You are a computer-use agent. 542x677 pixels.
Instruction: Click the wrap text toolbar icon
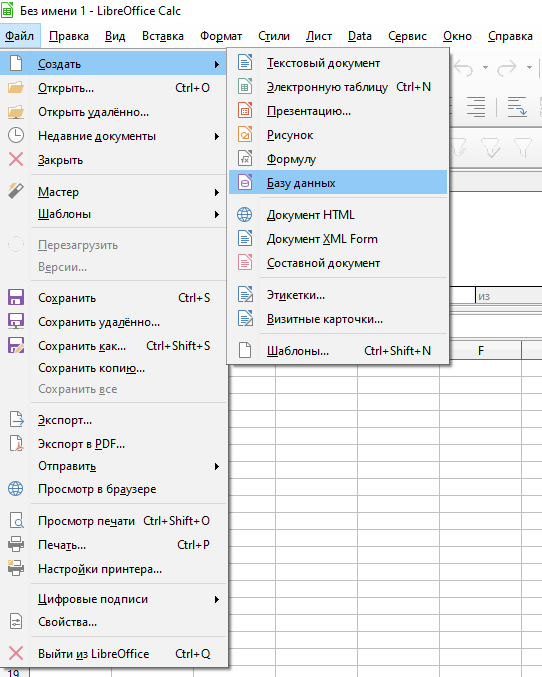pyautogui.click(x=517, y=107)
